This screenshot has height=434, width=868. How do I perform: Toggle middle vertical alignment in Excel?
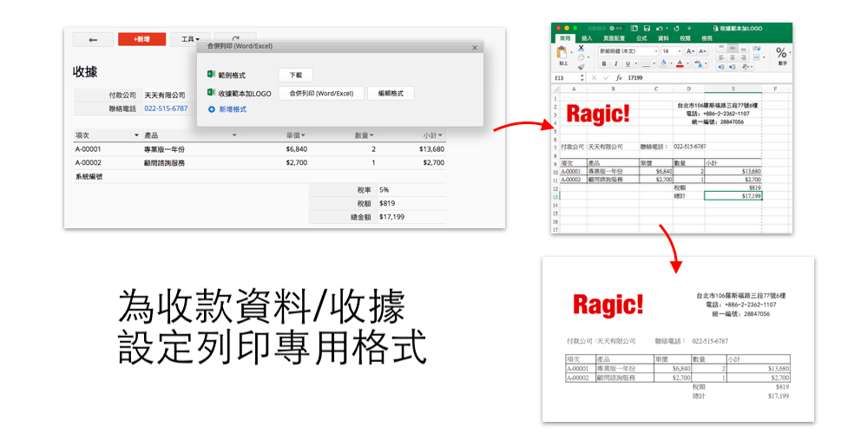coord(733,48)
